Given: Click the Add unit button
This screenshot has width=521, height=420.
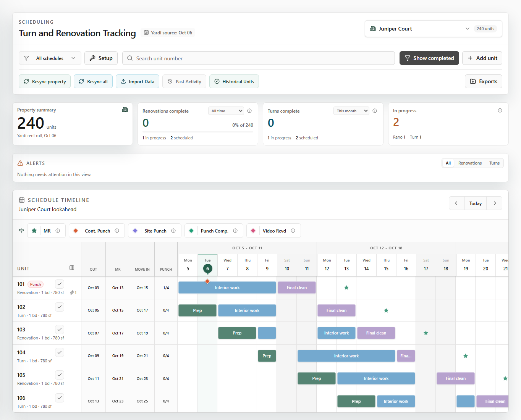Looking at the screenshot, I should coord(482,58).
